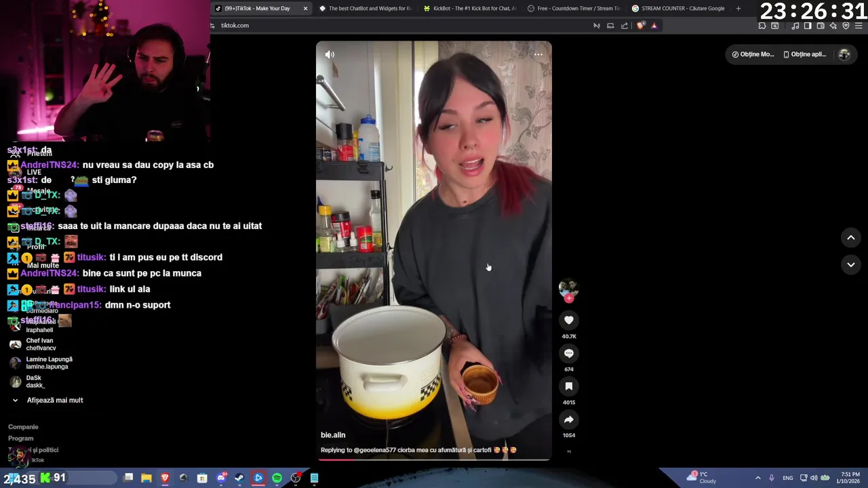
Task: Go to next video with down chevron
Action: 851,264
